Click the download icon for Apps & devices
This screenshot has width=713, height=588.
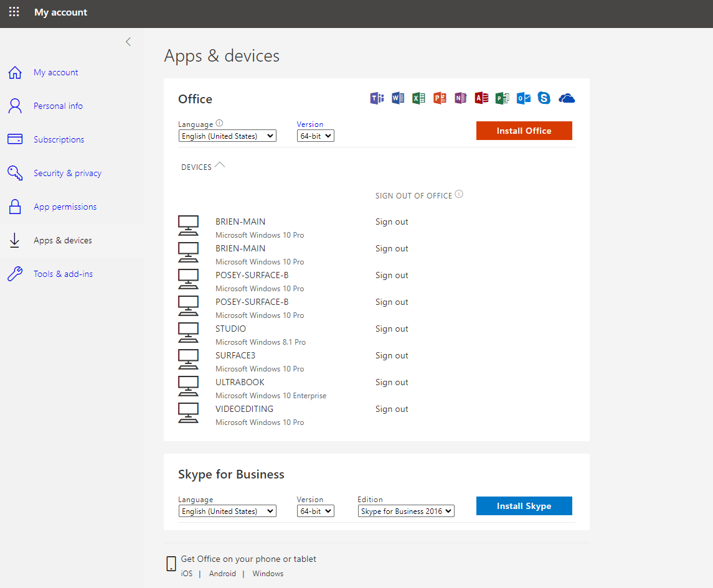(x=14, y=240)
